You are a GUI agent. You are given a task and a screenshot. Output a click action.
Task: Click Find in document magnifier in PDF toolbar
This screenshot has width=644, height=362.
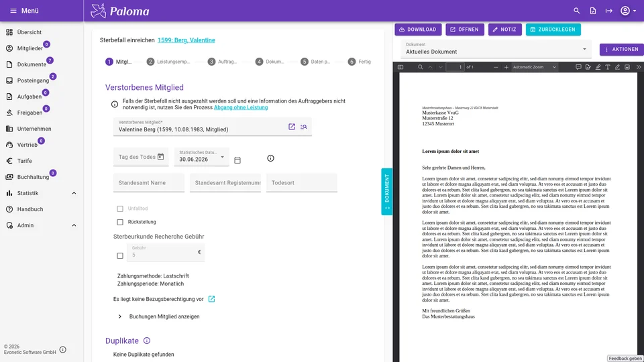pos(420,67)
